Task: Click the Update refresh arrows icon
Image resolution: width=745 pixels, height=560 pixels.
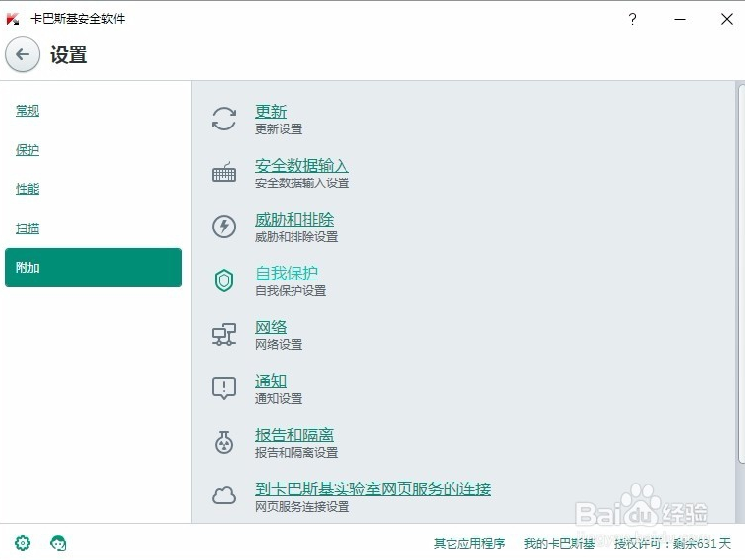Action: pyautogui.click(x=224, y=119)
